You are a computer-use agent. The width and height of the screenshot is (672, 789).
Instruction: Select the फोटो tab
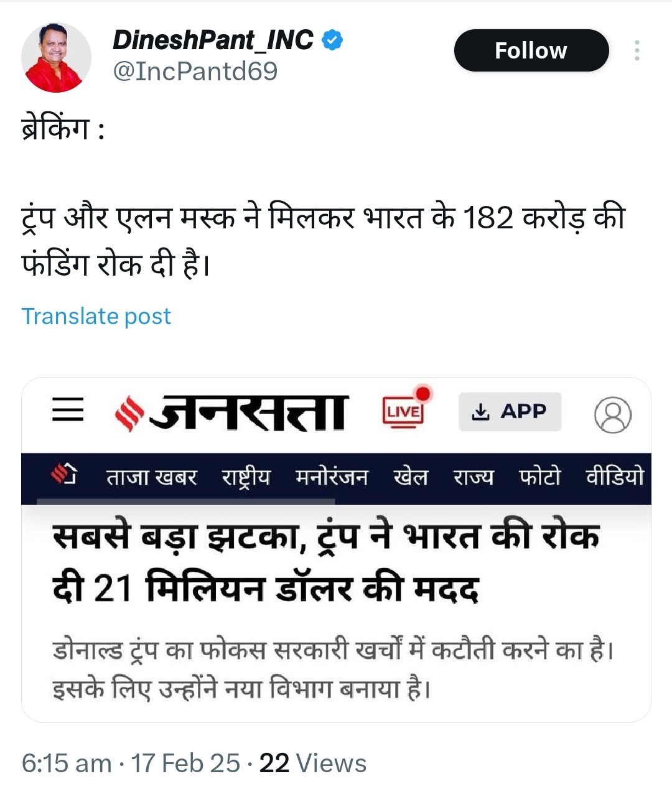[539, 477]
